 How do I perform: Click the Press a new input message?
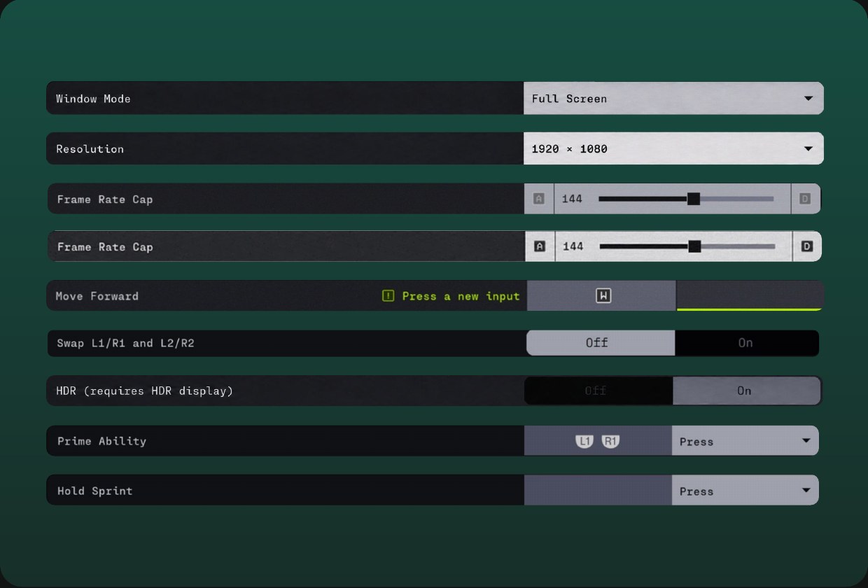click(461, 296)
